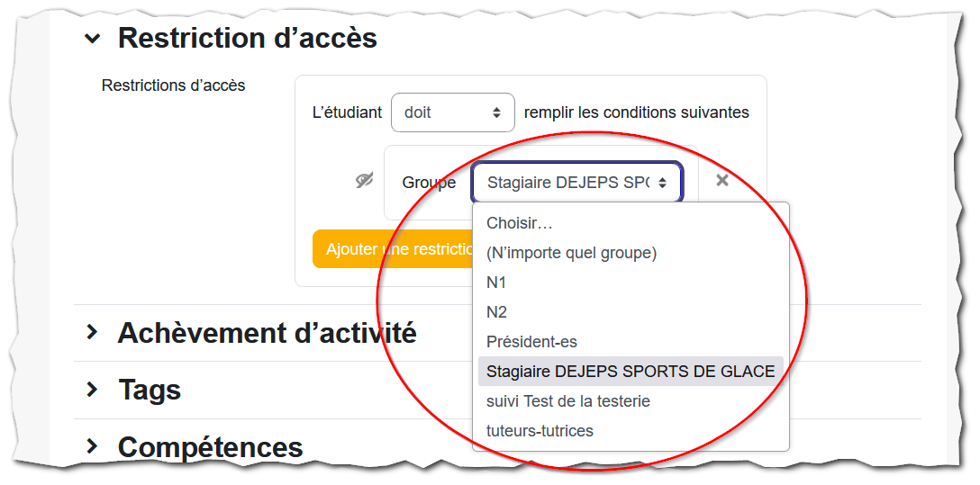Choose 'Stagiaire DEJEPS SPORTS DE GLACE' option
980x485 pixels.
(x=631, y=372)
